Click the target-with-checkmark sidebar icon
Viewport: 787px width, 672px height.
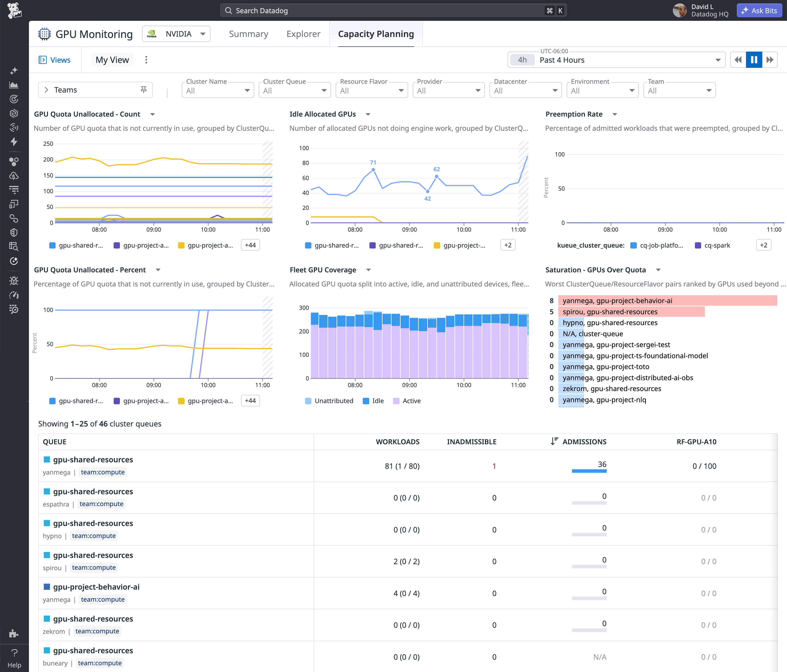coord(14,99)
